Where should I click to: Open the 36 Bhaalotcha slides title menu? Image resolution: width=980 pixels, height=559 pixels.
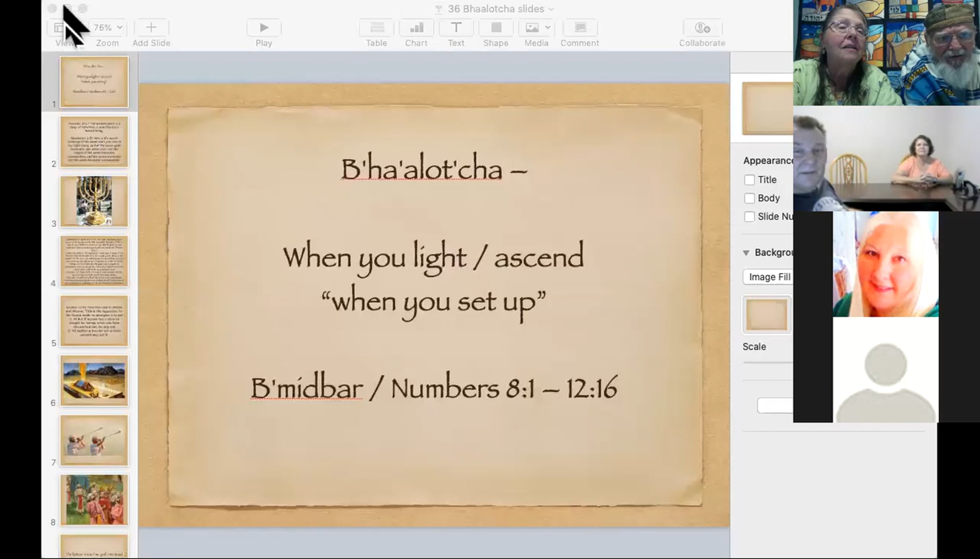(496, 9)
